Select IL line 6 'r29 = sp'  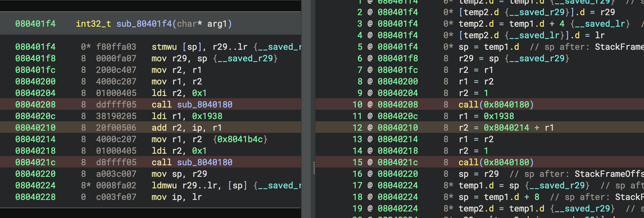coord(479,58)
